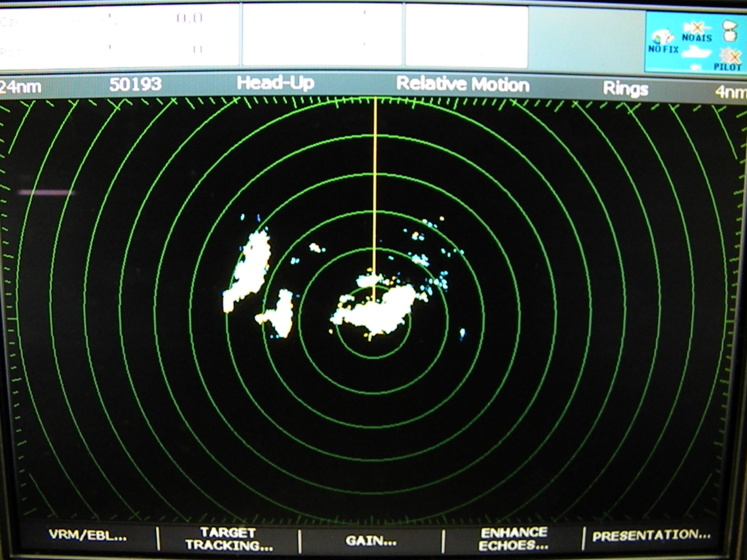Open the VRM/EBL... softkey menu
747x560 pixels.
(x=88, y=536)
